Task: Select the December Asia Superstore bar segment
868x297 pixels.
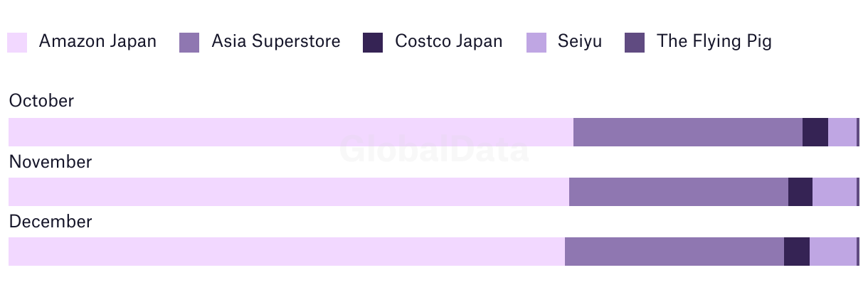Action: point(674,252)
